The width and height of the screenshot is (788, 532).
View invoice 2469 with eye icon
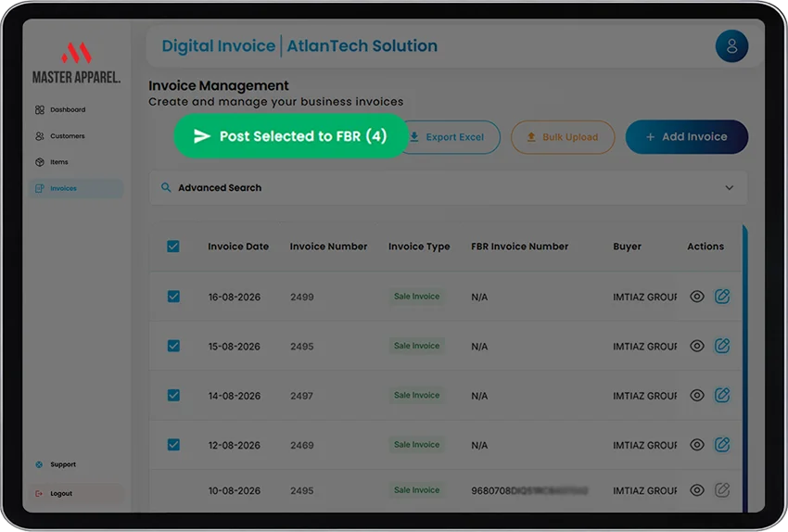(697, 445)
